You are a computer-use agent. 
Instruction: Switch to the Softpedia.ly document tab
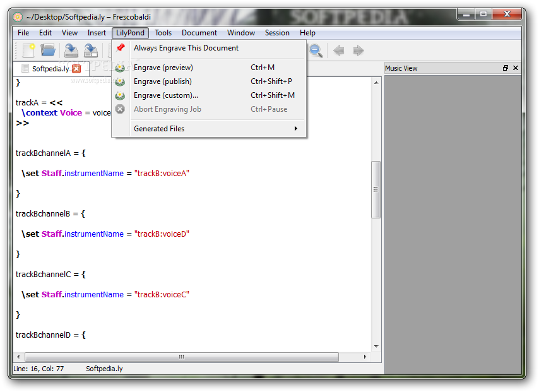point(50,69)
